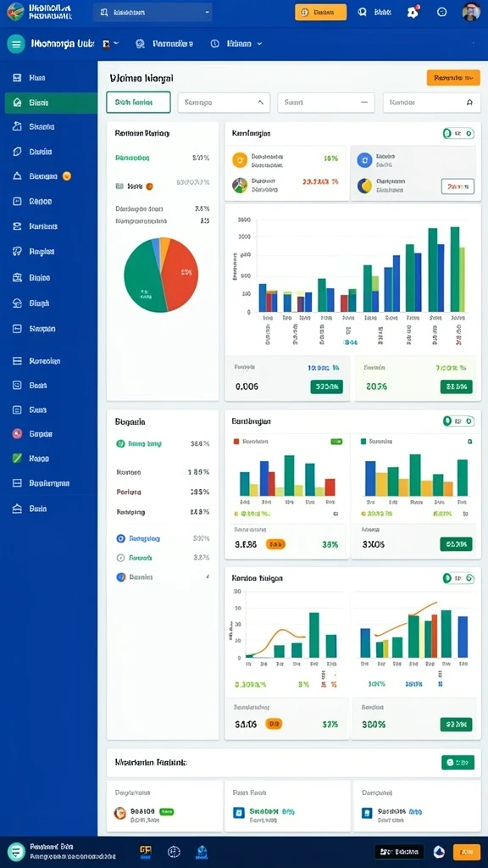488x868 pixels.
Task: Click the orange button in the top header
Action: [320, 12]
